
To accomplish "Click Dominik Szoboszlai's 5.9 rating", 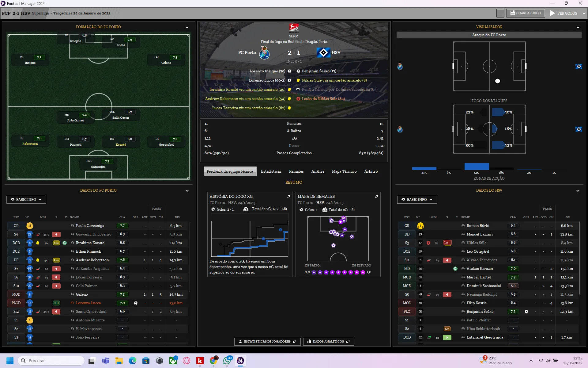I will [x=513, y=286].
